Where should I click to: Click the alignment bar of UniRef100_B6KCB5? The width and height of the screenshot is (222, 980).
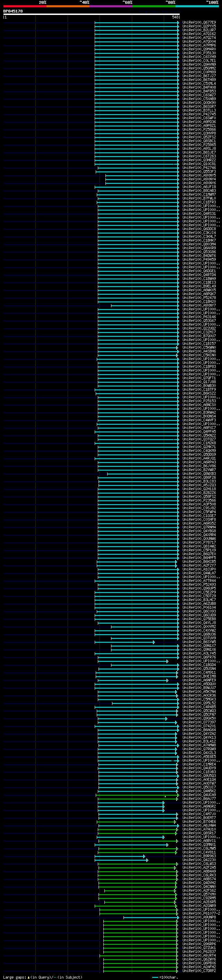[137, 561]
